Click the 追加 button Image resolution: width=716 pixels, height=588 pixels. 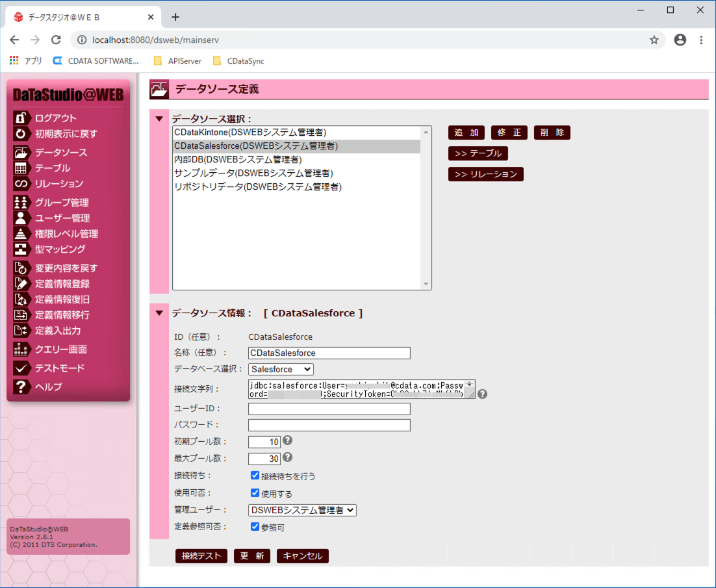467,133
